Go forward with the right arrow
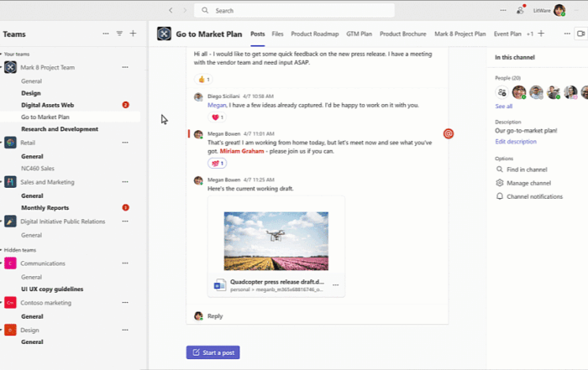Screen dimensions: 588x370 (185, 10)
